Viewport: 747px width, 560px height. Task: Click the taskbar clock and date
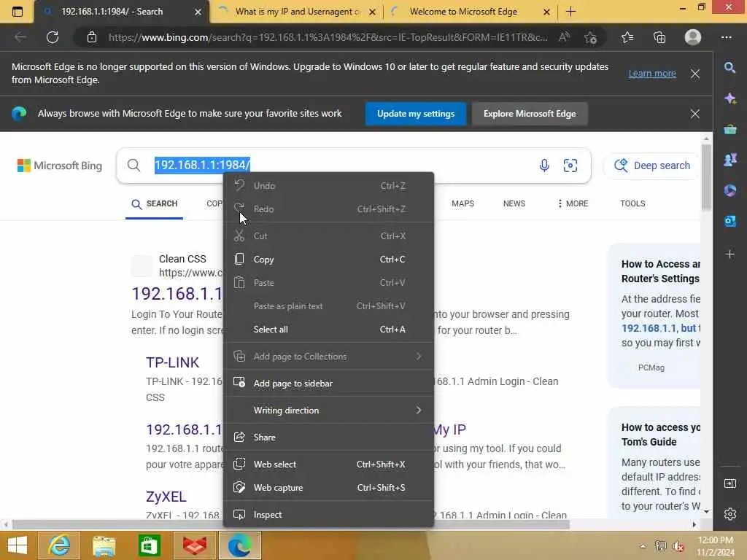pos(716,545)
